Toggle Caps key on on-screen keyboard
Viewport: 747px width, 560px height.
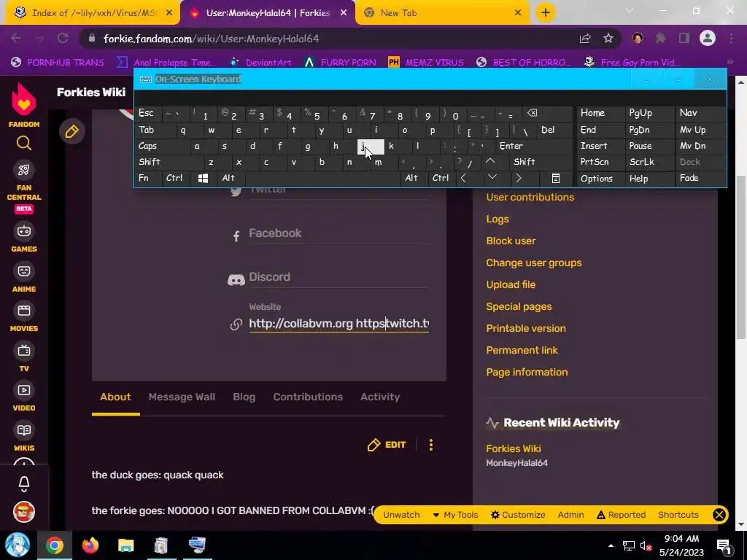161,146
